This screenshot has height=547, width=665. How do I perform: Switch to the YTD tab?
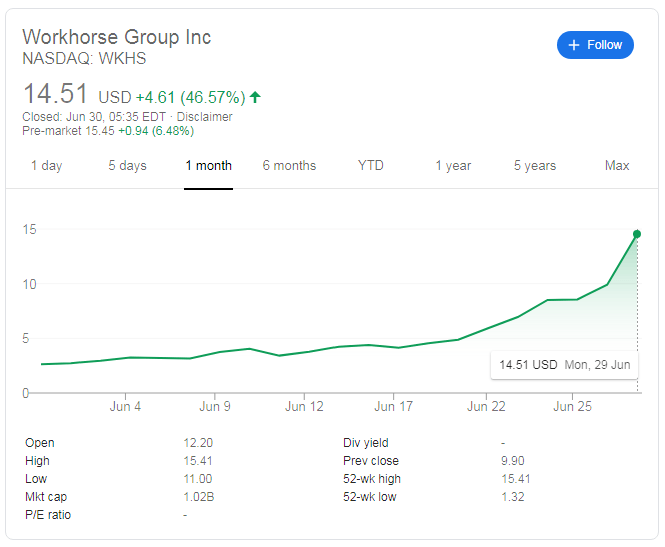[370, 165]
